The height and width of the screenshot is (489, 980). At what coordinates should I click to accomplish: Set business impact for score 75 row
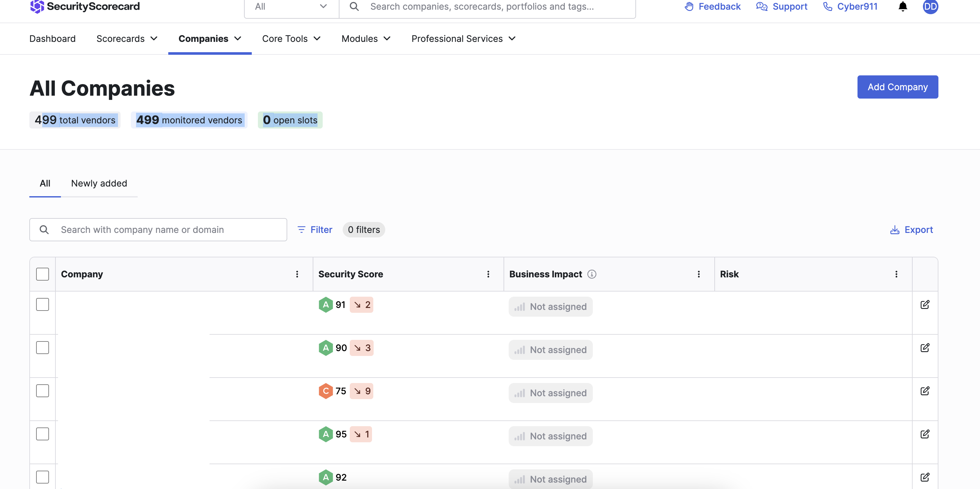tap(551, 393)
